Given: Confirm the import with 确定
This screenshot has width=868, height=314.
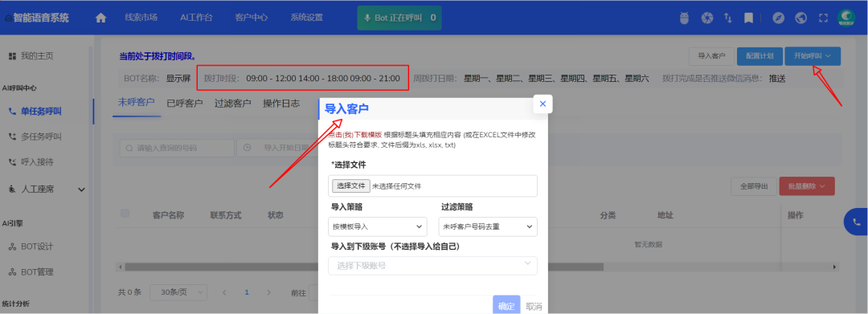Looking at the screenshot, I should (x=506, y=306).
